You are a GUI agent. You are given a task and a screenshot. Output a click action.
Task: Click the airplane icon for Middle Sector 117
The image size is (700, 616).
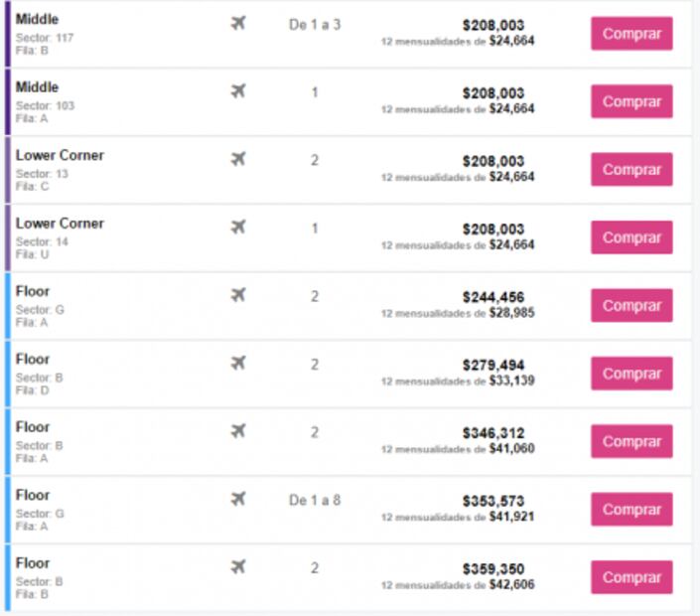tap(237, 24)
